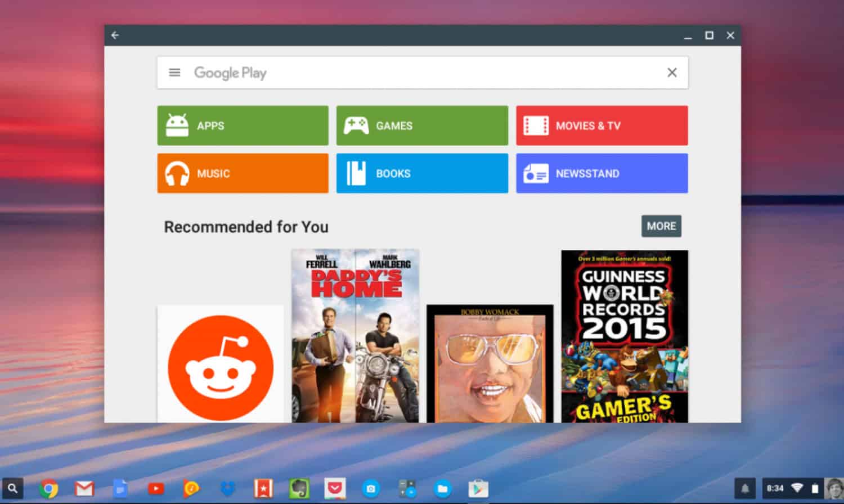This screenshot has width=844, height=504.
Task: Click the user avatar in status tray
Action: (833, 488)
